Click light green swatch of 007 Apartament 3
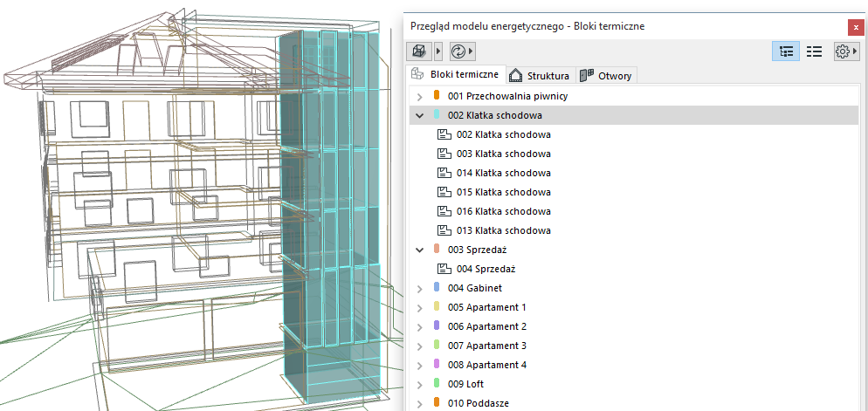 pos(437,345)
